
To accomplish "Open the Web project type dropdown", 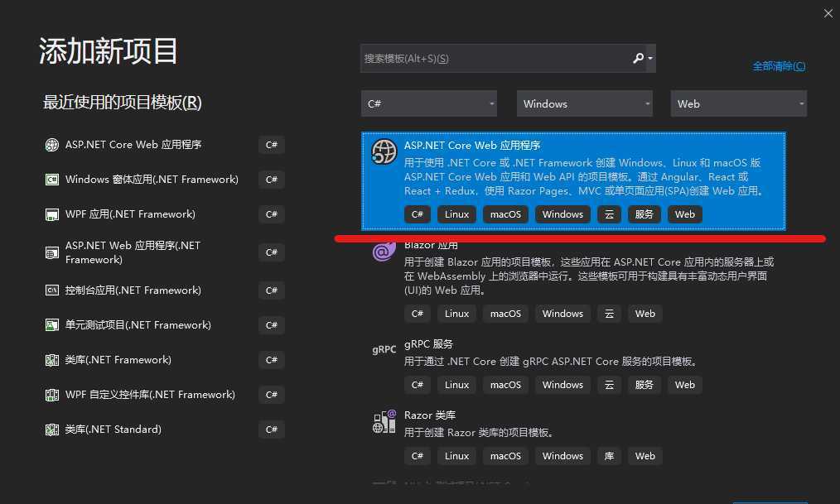I will (x=739, y=103).
